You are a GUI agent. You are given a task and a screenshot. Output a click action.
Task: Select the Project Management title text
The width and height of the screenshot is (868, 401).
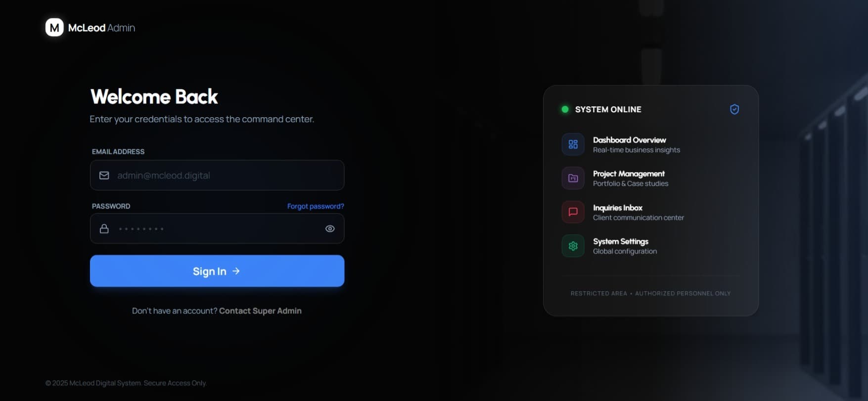pos(629,174)
